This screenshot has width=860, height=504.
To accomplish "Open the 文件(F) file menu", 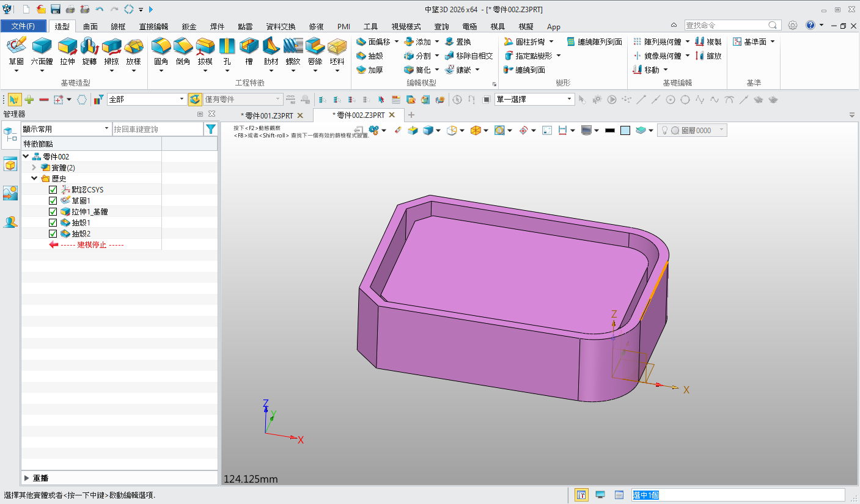I will pyautogui.click(x=23, y=26).
